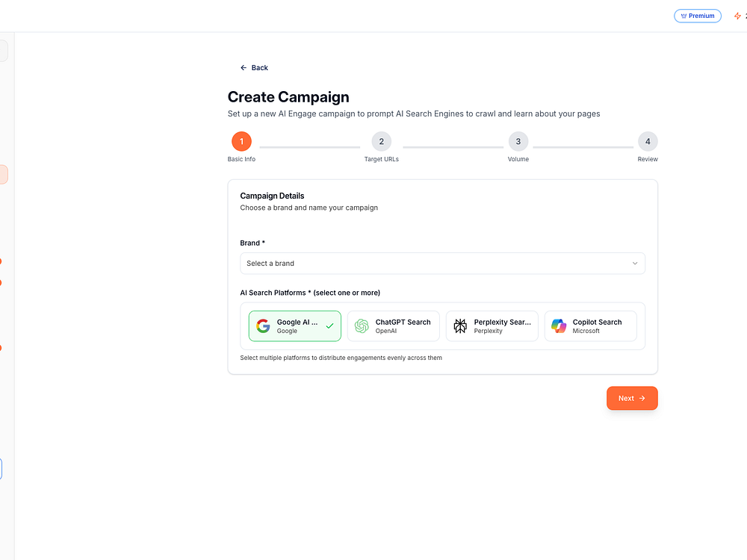This screenshot has width=747, height=560.
Task: Click the crown icon in Premium badge
Action: pos(684,16)
